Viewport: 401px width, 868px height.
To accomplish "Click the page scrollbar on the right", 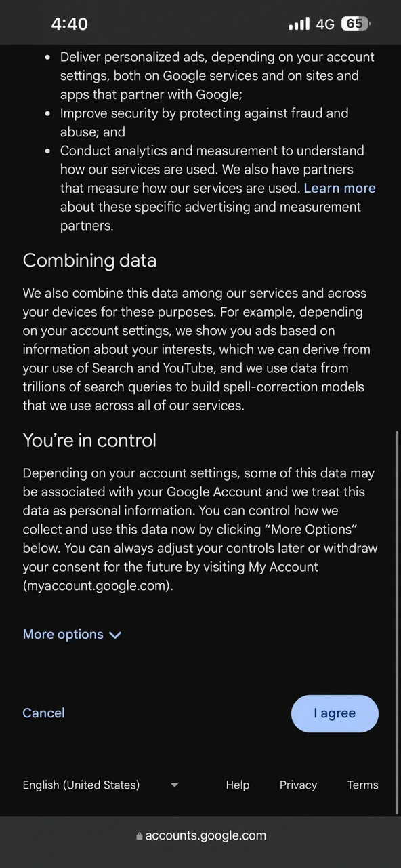I will coord(398,623).
